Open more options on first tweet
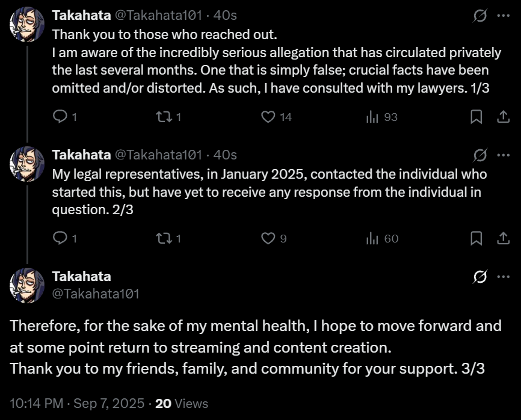 [x=503, y=16]
